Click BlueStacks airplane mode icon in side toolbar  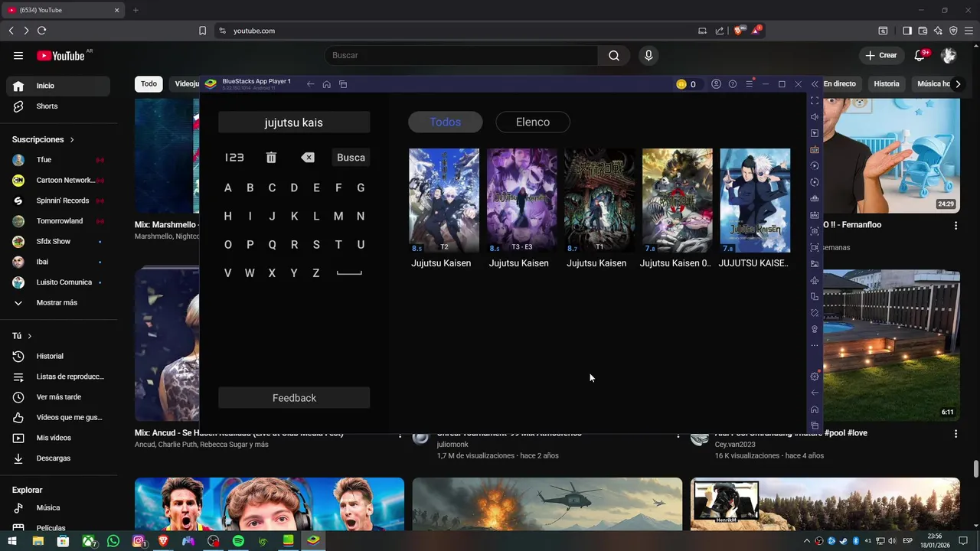[815, 280]
